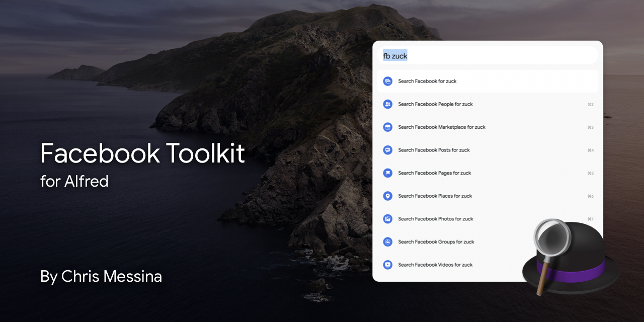Click the ⌘2 shortcut label on the People result
Image resolution: width=644 pixels, height=322 pixels.
(x=591, y=104)
